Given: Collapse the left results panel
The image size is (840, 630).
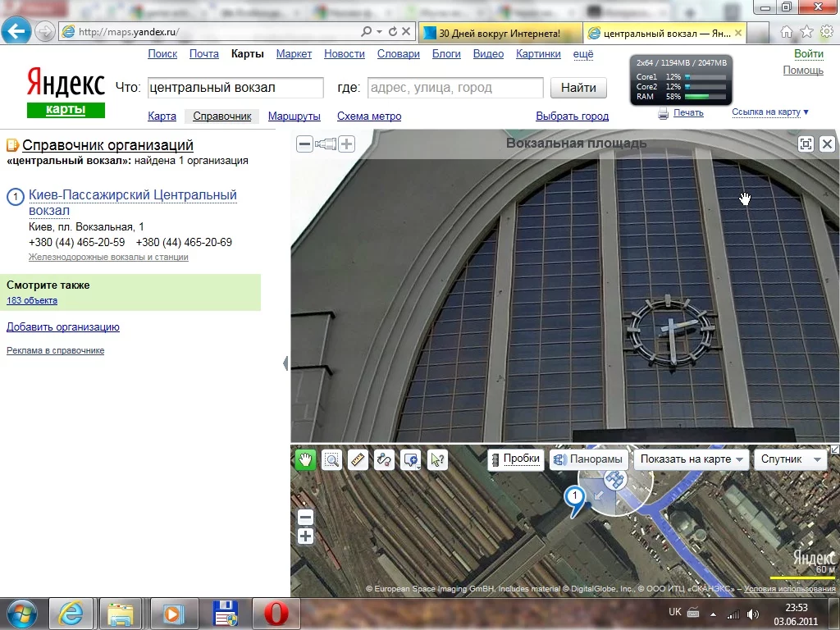Looking at the screenshot, I should pos(285,363).
